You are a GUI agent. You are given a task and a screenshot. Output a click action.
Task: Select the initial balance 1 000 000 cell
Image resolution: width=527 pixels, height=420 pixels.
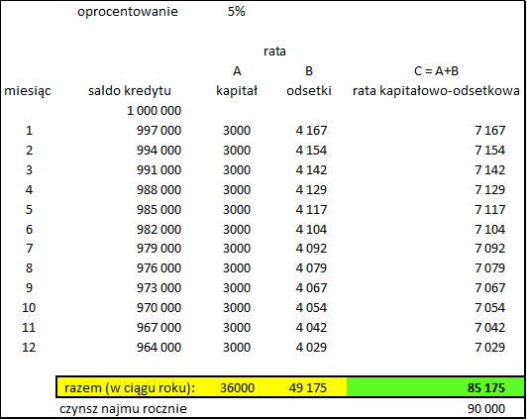pyautogui.click(x=154, y=111)
